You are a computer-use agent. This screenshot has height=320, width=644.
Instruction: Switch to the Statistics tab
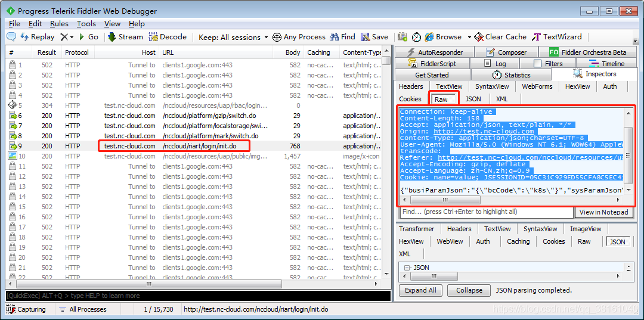(512, 75)
